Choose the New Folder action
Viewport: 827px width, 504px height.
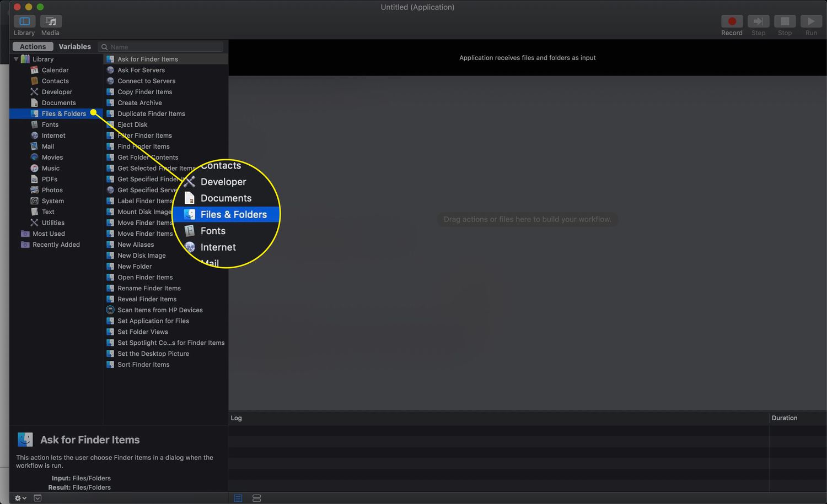pos(135,267)
